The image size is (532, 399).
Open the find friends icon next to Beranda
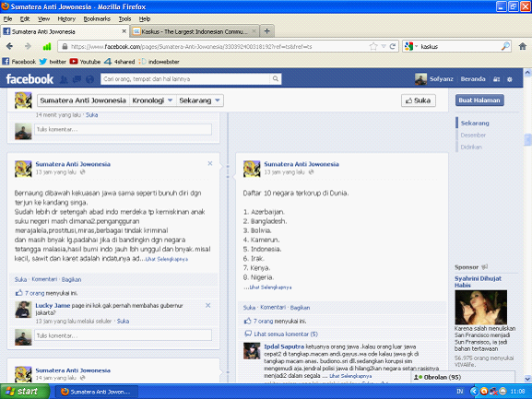click(496, 79)
